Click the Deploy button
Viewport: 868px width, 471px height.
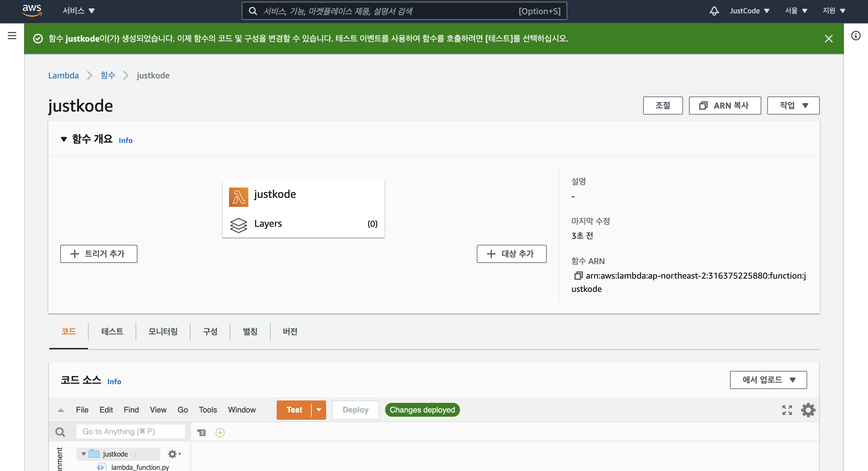[356, 410]
